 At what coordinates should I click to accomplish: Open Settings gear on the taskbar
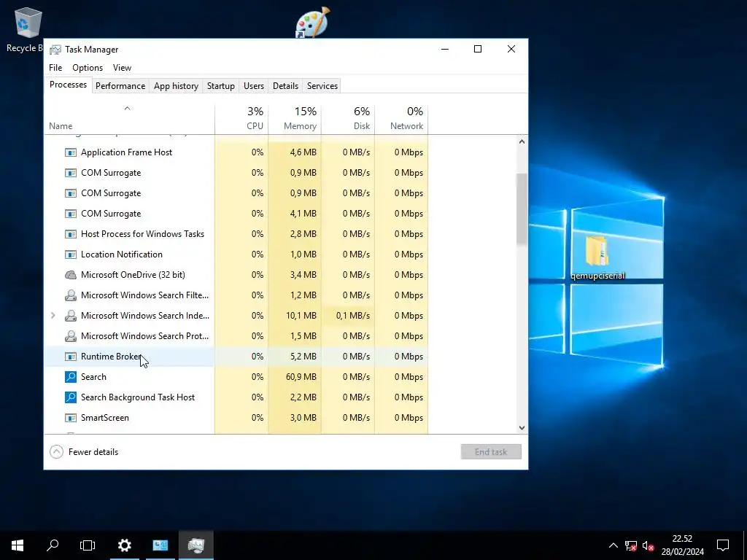(124, 545)
